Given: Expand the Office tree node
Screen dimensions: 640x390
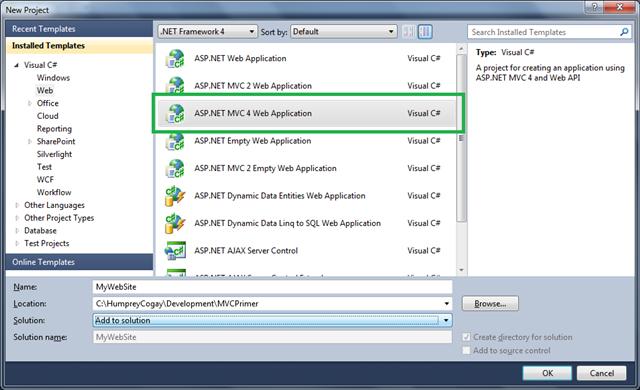Looking at the screenshot, I should click(x=29, y=103).
